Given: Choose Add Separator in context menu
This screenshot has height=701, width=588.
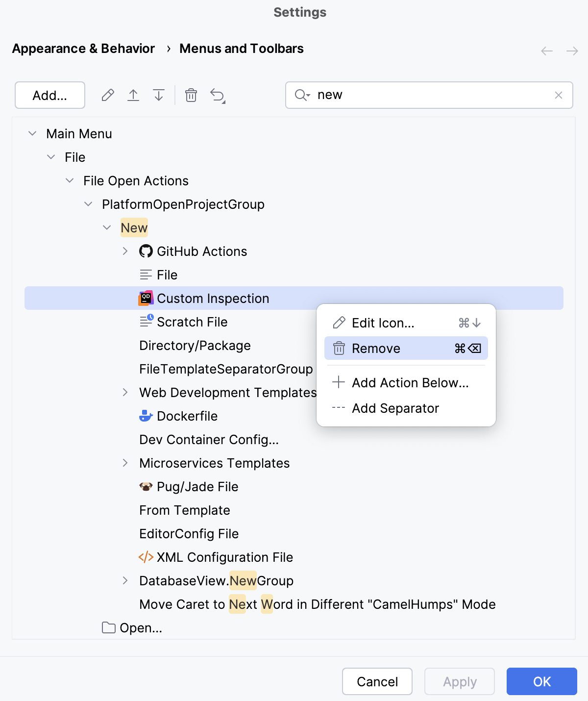Looking at the screenshot, I should click(395, 408).
